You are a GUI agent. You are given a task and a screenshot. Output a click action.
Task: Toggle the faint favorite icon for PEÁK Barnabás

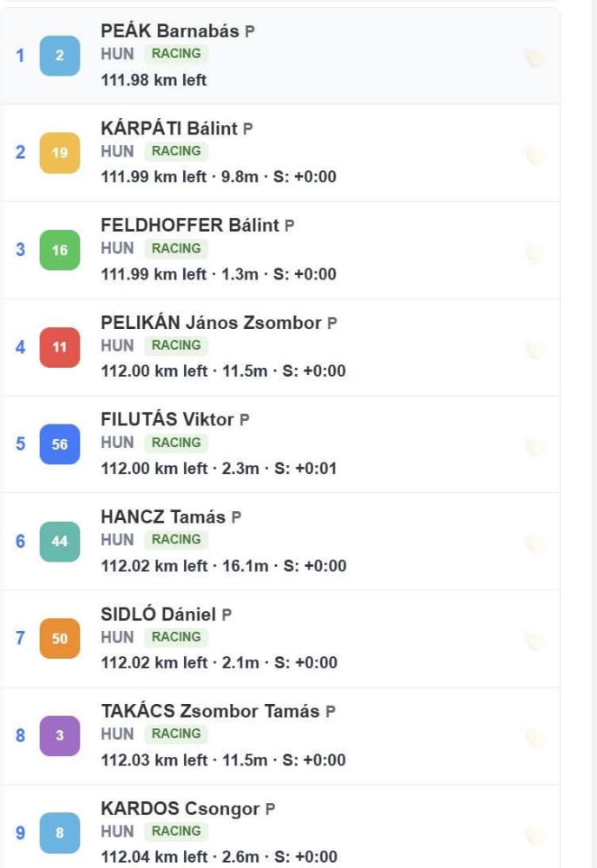[x=535, y=57]
